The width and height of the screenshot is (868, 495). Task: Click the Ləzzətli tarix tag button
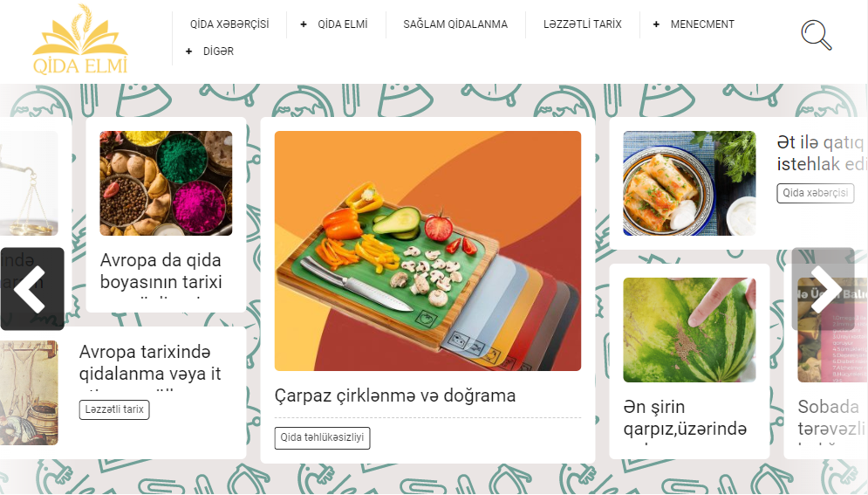(114, 409)
